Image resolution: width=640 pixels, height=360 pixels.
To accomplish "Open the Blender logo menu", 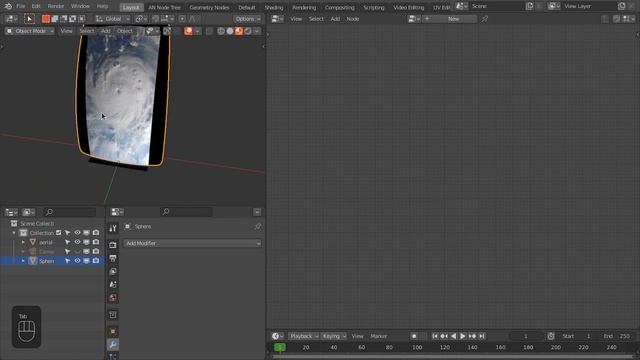I will pyautogui.click(x=8, y=7).
